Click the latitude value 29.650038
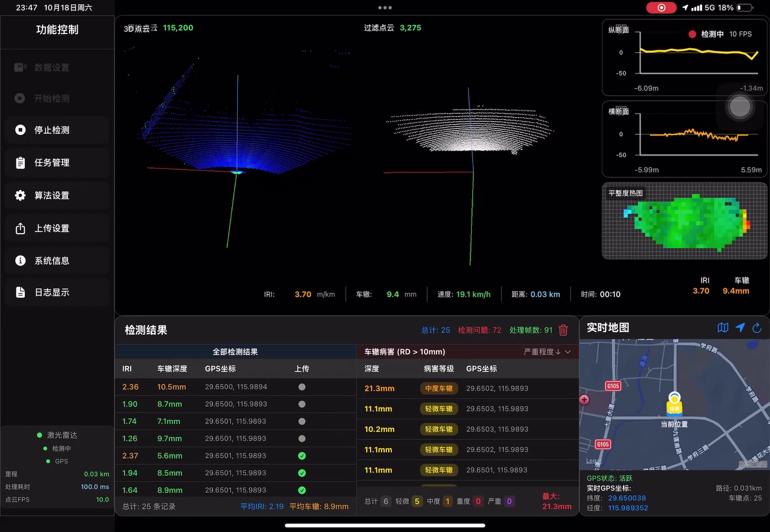Screen dimensions: 770x532 [627, 498]
